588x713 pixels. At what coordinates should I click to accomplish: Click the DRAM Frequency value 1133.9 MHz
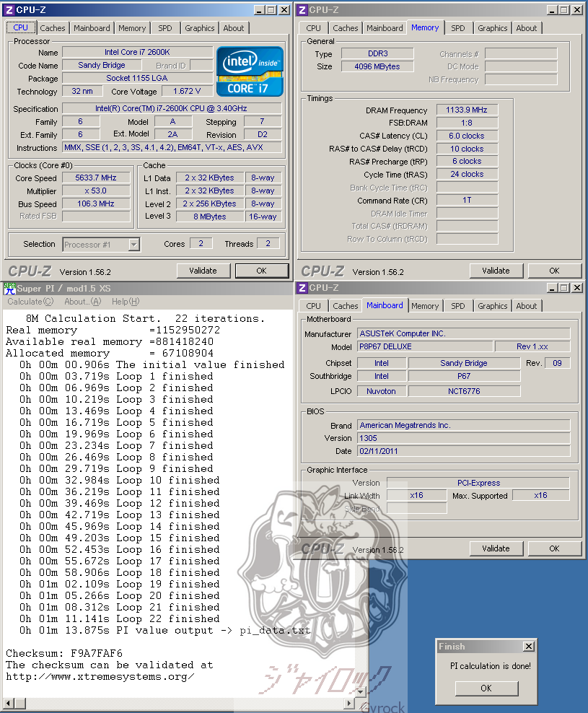467,110
